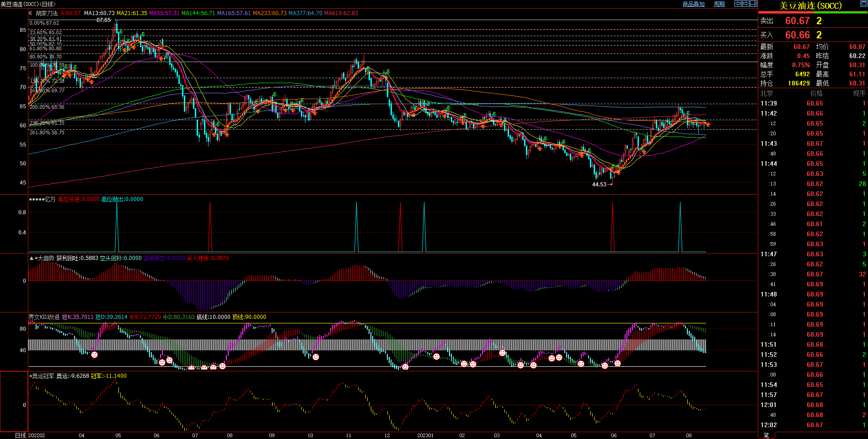Maximize the 美豆油连 quote panel
Image resolution: width=868 pixels, height=439 pixels.
pyautogui.click(x=863, y=4)
